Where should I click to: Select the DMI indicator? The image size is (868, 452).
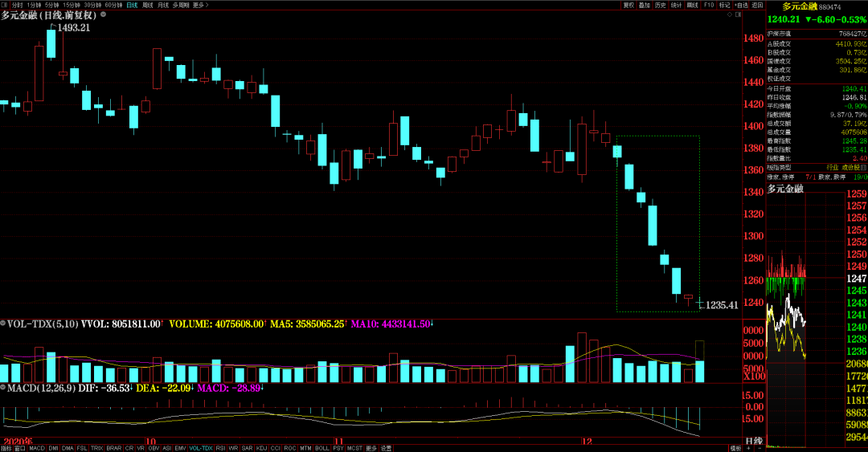coord(53,448)
